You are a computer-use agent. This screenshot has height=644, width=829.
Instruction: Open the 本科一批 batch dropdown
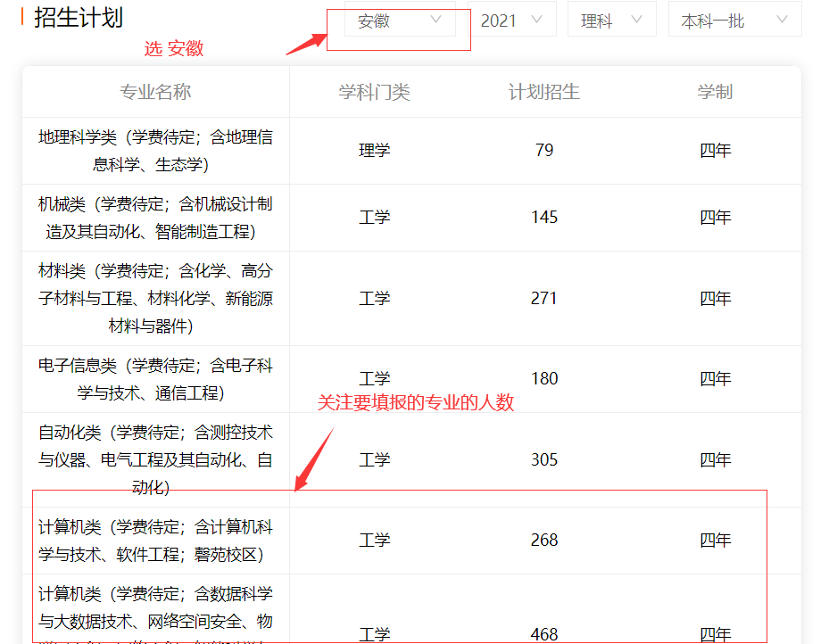(x=735, y=21)
